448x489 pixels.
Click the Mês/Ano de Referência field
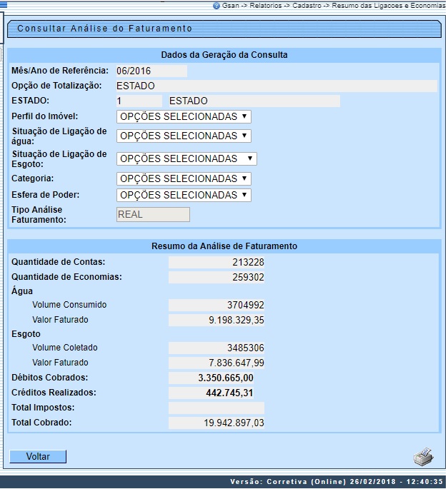[151, 71]
